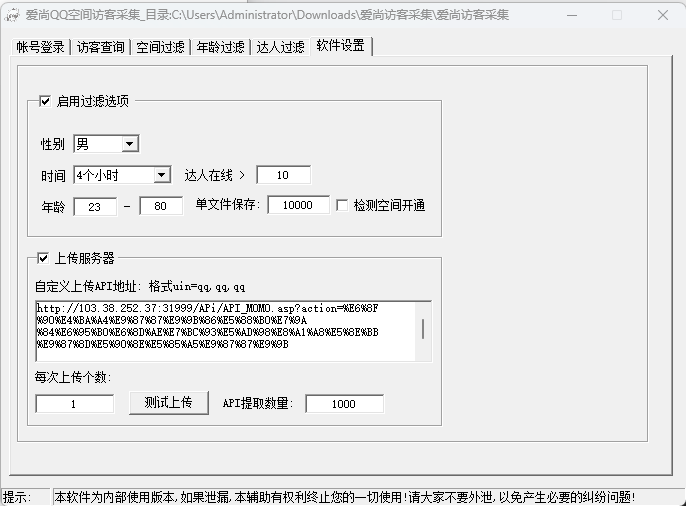
Task: Click the 达人在线 value field
Action: pyautogui.click(x=283, y=175)
